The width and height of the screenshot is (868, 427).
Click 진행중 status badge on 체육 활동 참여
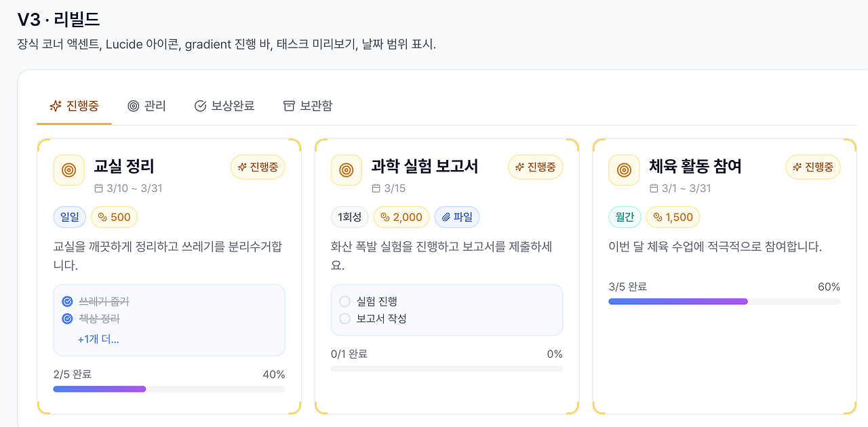[x=813, y=167]
